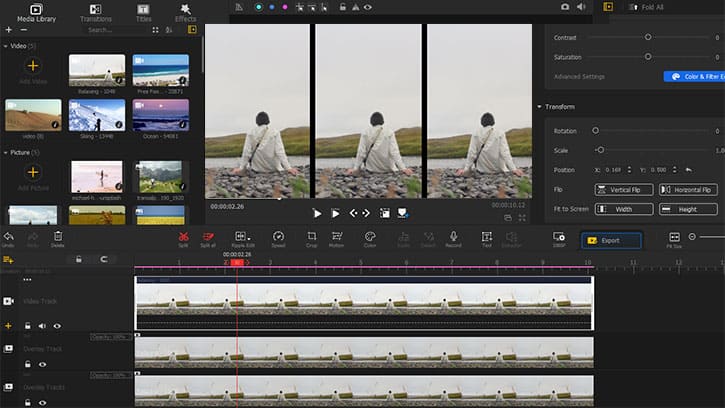Screen dimensions: 725x408
Task: Click the Color tool icon
Action: pyautogui.click(x=370, y=237)
